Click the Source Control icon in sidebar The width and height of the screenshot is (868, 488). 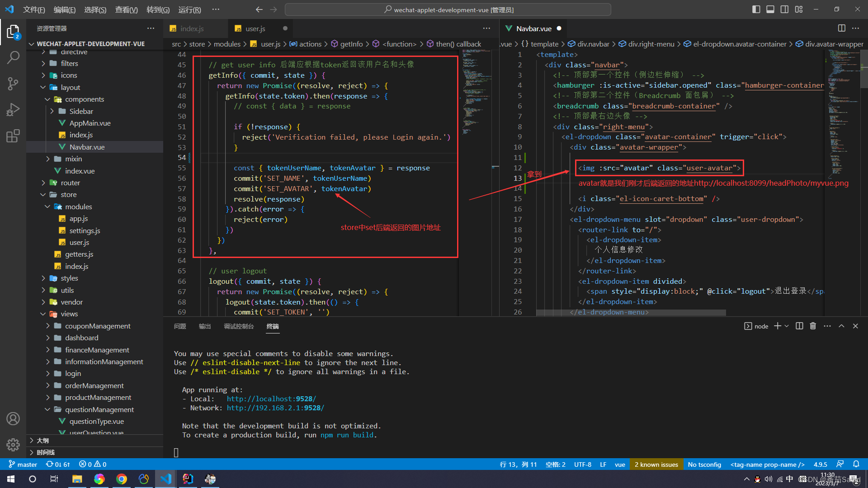[13, 83]
